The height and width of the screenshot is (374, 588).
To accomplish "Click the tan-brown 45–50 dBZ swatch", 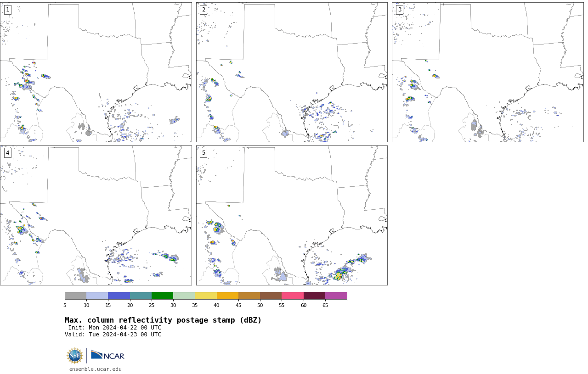I will pyautogui.click(x=249, y=296).
